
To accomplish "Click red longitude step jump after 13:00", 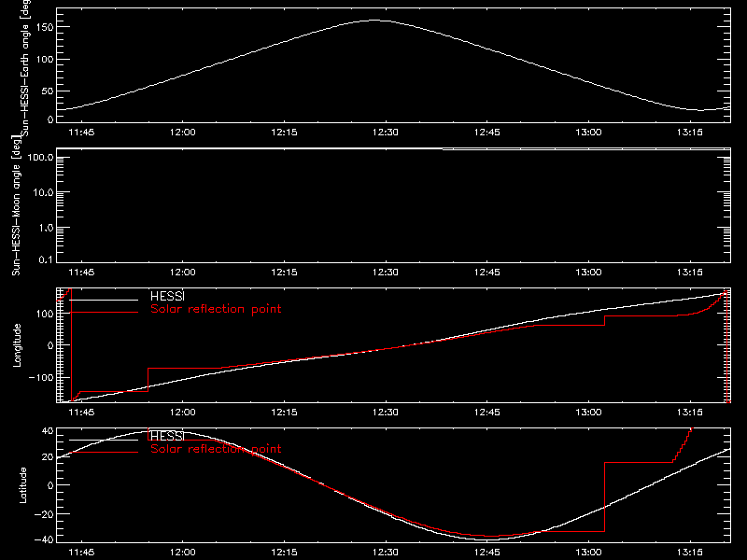I will [x=604, y=320].
